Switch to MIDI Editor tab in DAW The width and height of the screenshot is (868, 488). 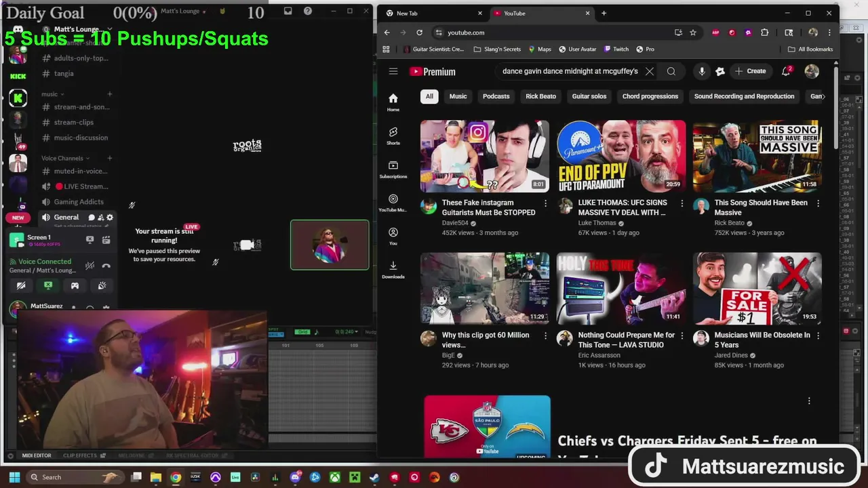coord(37,455)
